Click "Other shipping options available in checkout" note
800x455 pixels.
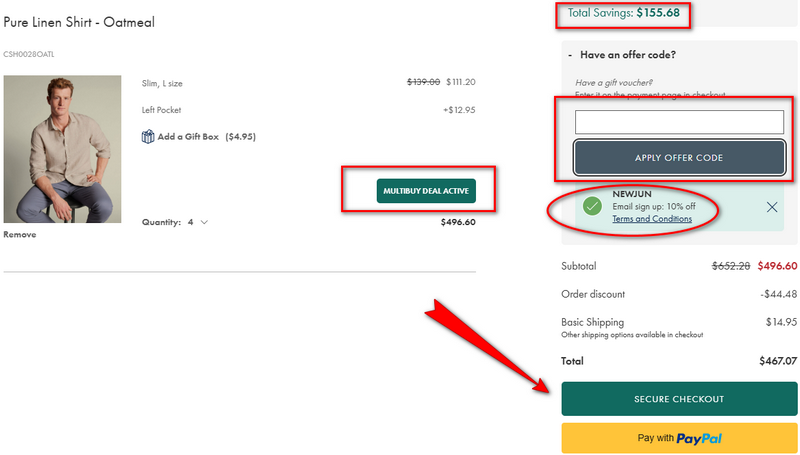point(632,334)
